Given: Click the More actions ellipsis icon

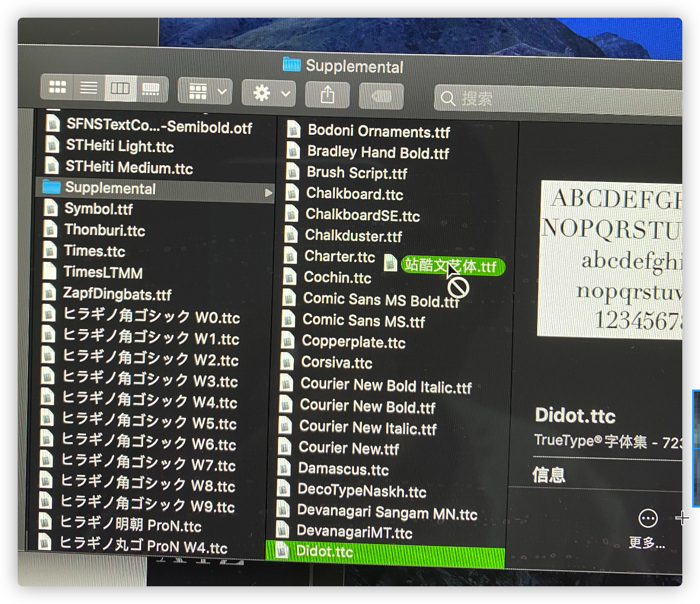Looking at the screenshot, I should pos(647,518).
